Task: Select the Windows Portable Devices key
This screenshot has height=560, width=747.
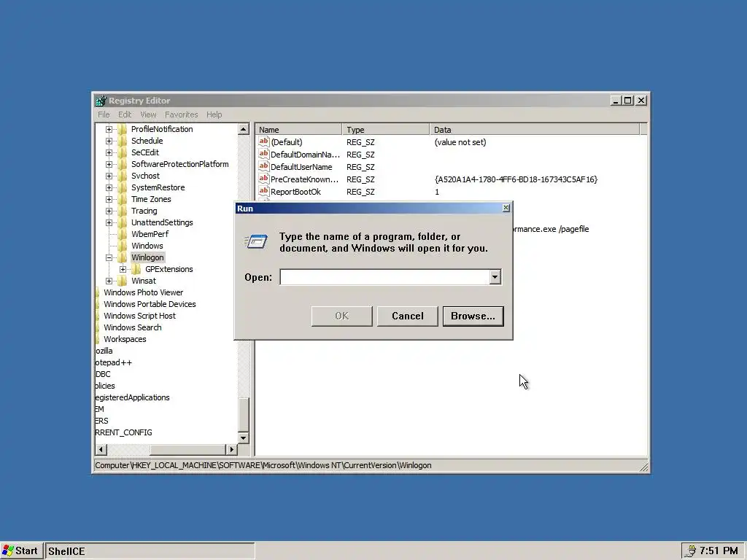Action: 150,304
